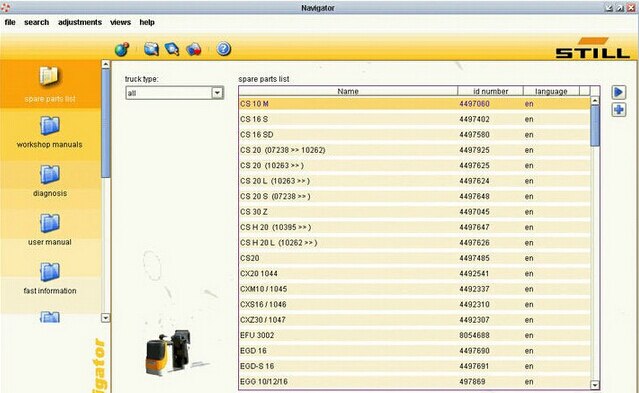This screenshot has height=393, width=639.
Task: Open the magnifier search toolbar icon
Action: pos(172,49)
